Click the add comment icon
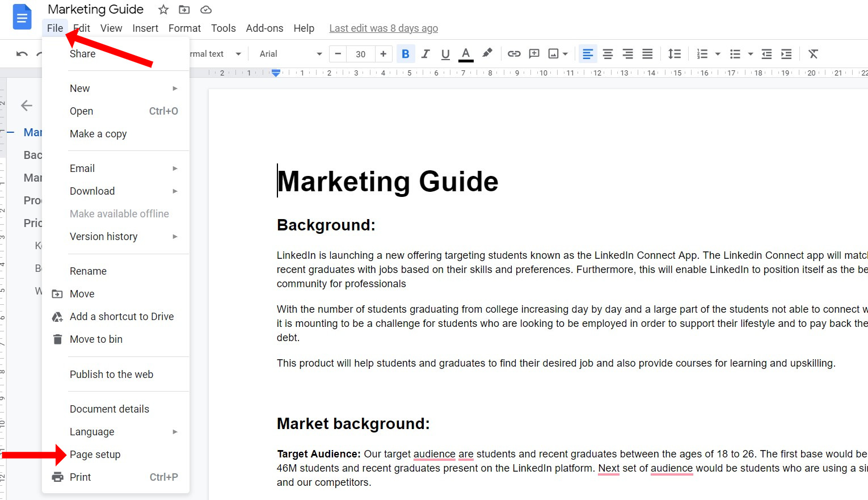The height and width of the screenshot is (500, 868). pyautogui.click(x=534, y=54)
